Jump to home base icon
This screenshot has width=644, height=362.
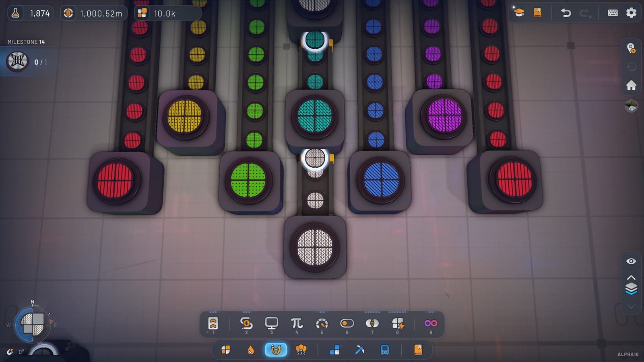coord(631,85)
